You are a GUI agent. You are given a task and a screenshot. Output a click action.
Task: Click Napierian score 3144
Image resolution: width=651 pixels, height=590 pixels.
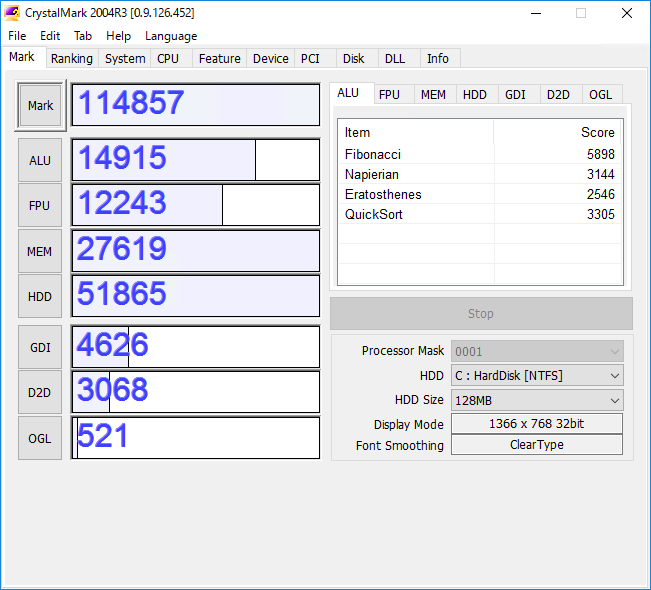coord(600,174)
